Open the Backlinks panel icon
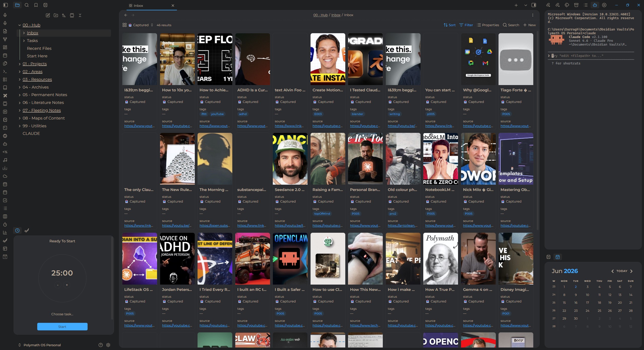This screenshot has height=350, width=644. coord(548,5)
